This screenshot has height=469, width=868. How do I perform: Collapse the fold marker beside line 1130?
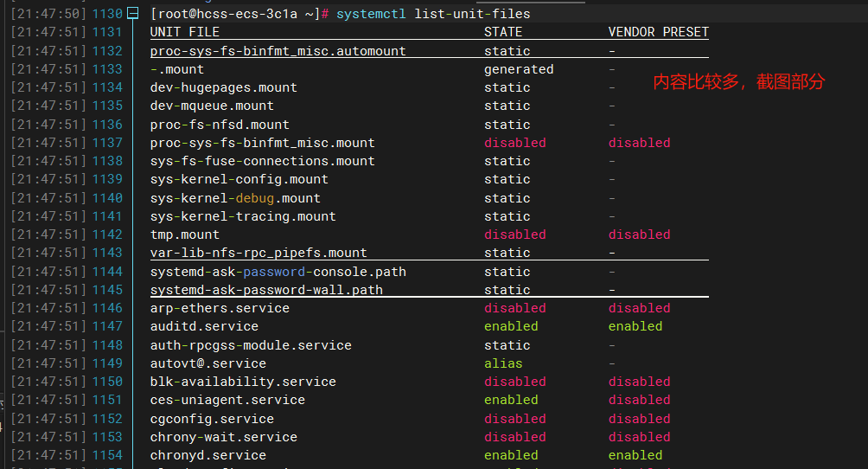click(x=132, y=14)
